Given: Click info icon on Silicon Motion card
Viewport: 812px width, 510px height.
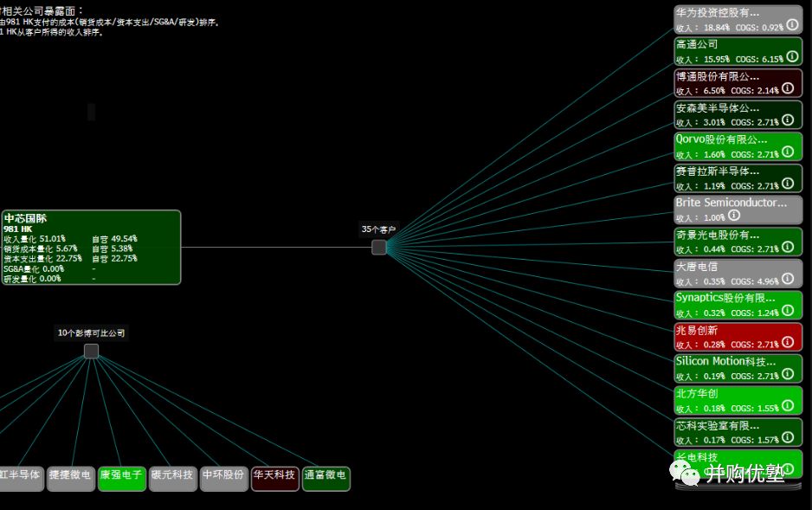Looking at the screenshot, I should [x=788, y=374].
